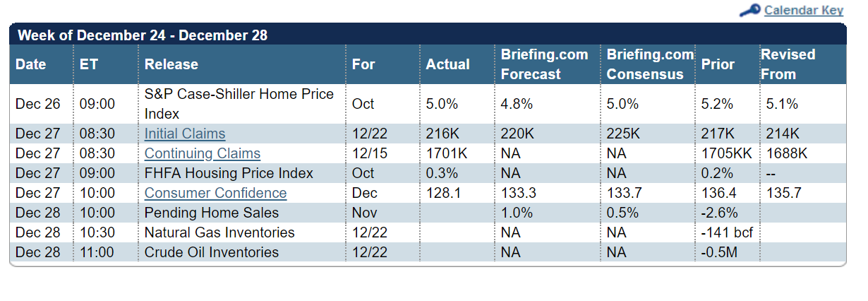The width and height of the screenshot is (868, 301).
Task: Click the Crude Oil Inventories release name
Action: [x=212, y=252]
